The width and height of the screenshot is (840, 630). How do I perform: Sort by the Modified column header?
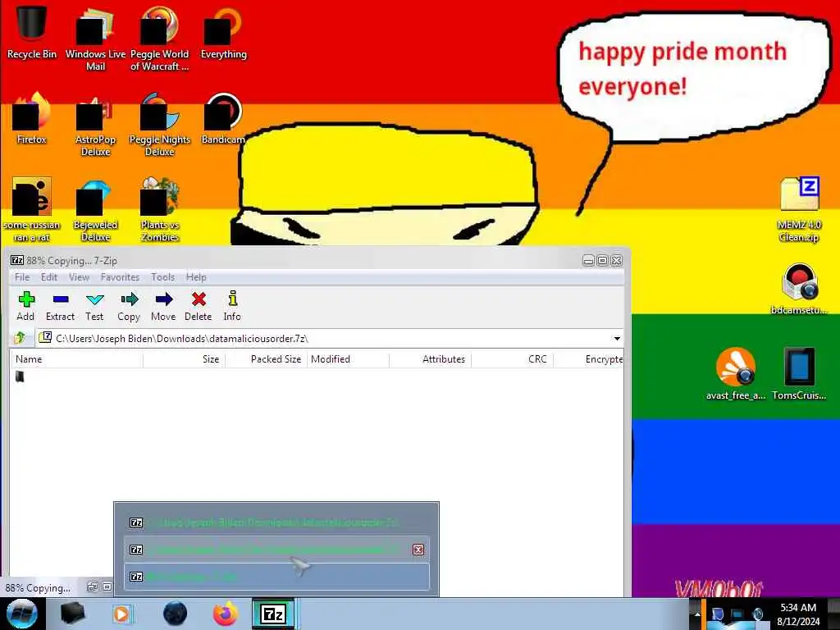(348, 359)
